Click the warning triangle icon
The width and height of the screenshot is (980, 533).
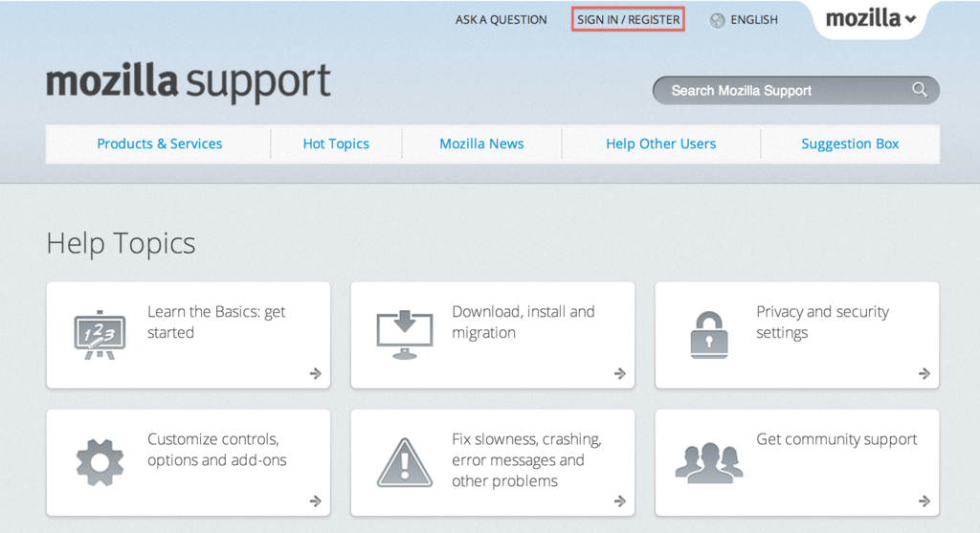tap(405, 462)
